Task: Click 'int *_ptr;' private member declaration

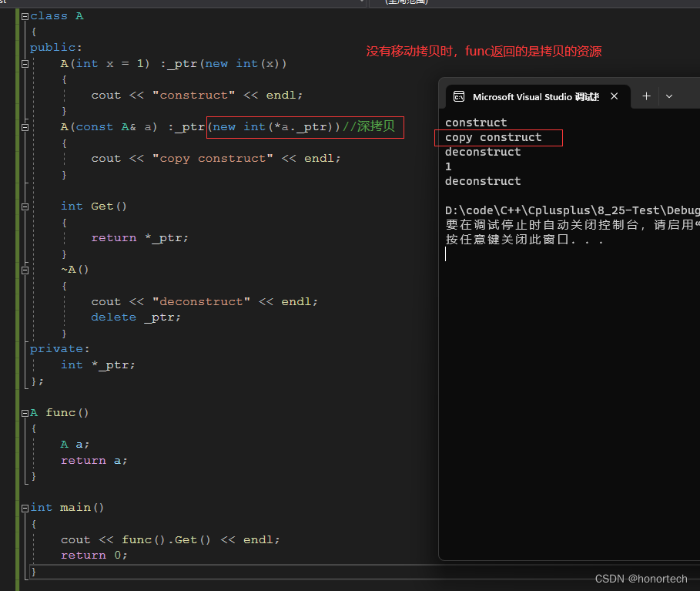Action: pos(98,365)
